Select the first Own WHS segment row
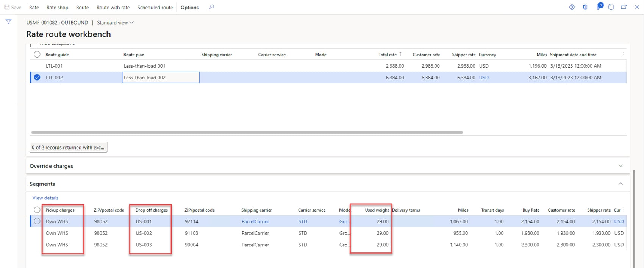 [x=37, y=221]
